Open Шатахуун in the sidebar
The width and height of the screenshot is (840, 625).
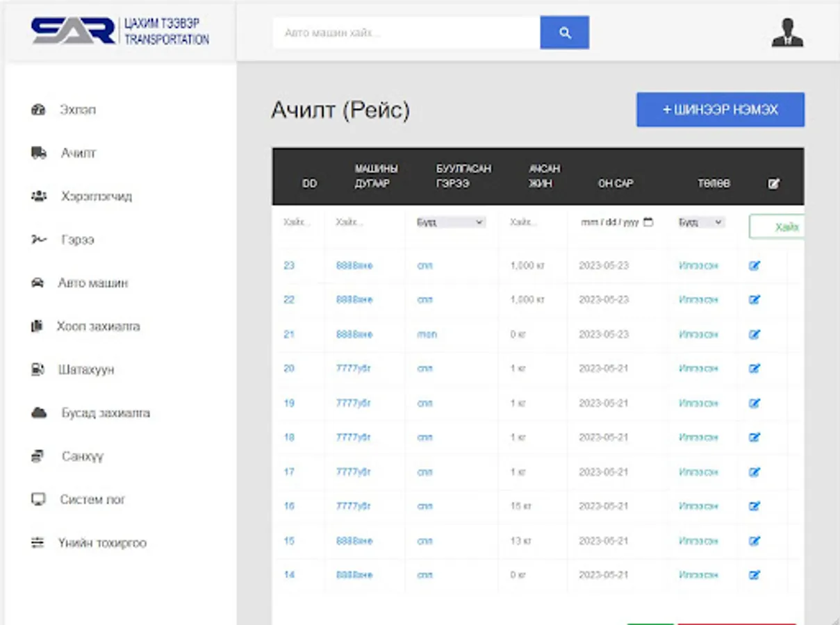[86, 369]
